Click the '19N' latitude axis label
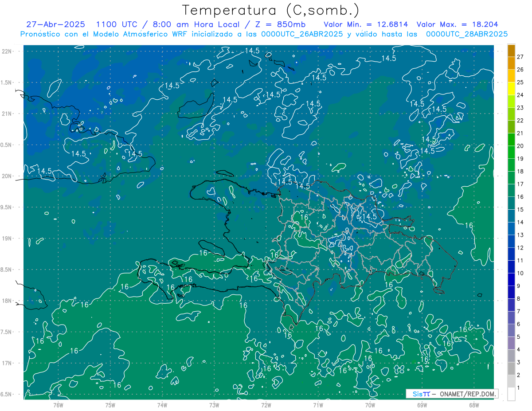 (7, 239)
